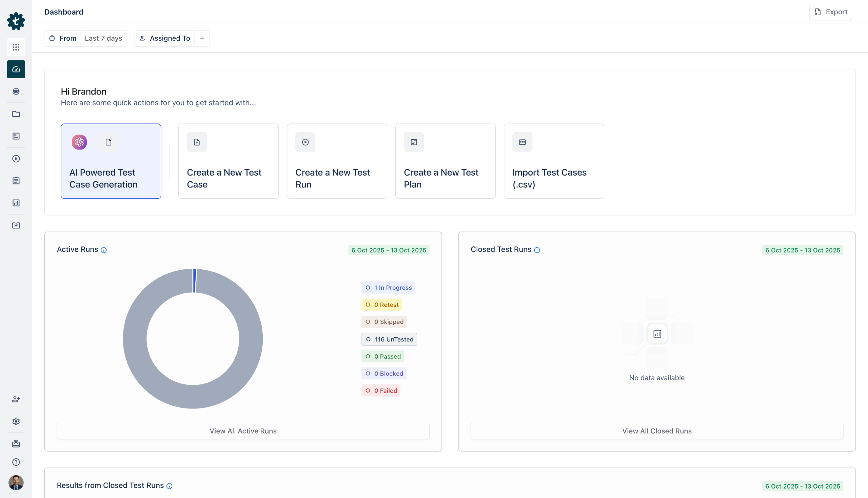868x498 pixels.
Task: Open the test runs play icon in sidebar
Action: 16,159
